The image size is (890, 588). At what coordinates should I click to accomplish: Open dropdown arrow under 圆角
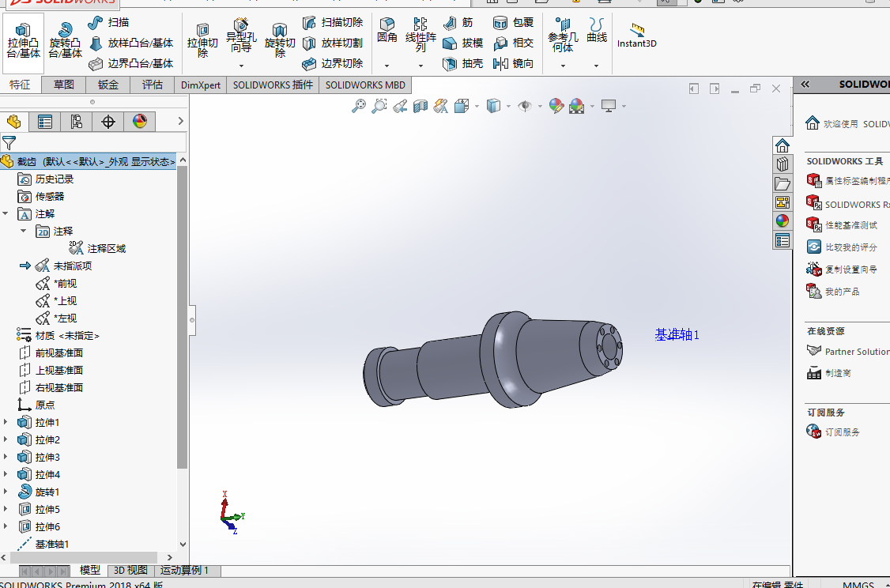(x=387, y=66)
